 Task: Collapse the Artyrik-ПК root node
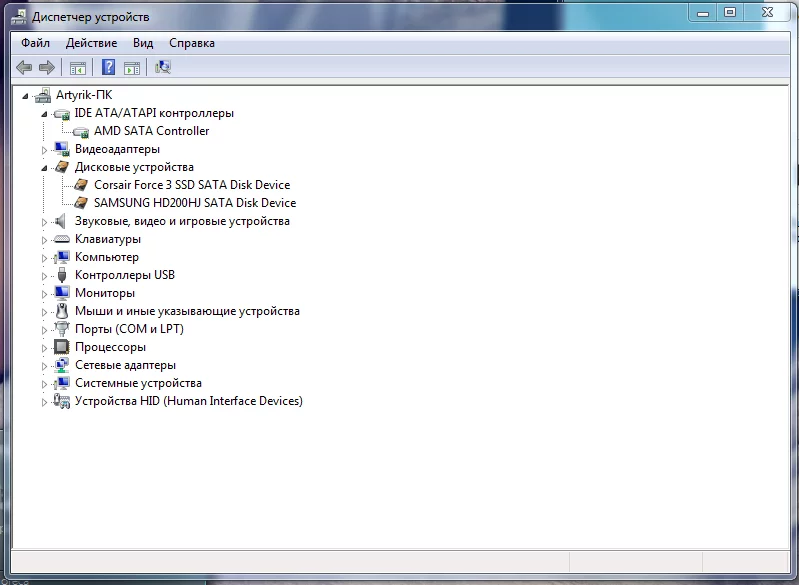click(x=25, y=96)
